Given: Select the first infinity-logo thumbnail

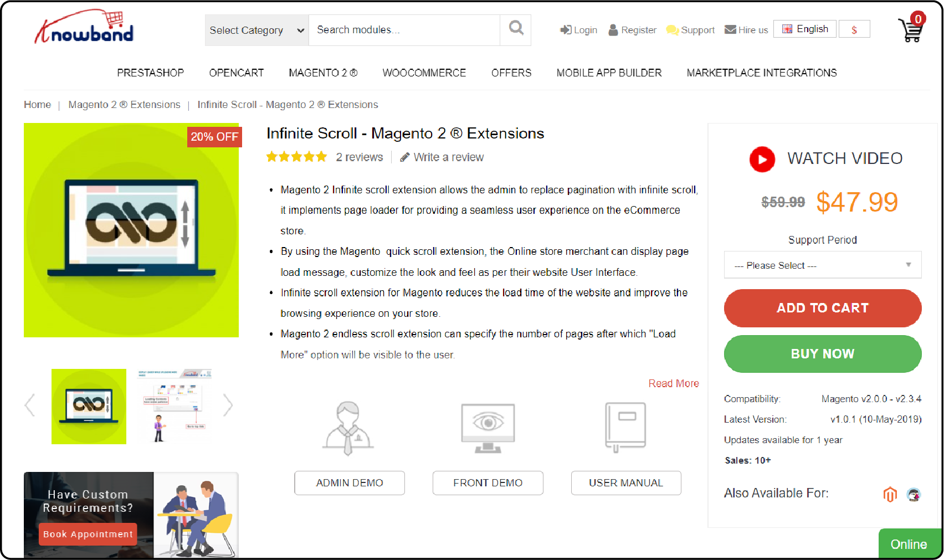Looking at the screenshot, I should pos(89,407).
